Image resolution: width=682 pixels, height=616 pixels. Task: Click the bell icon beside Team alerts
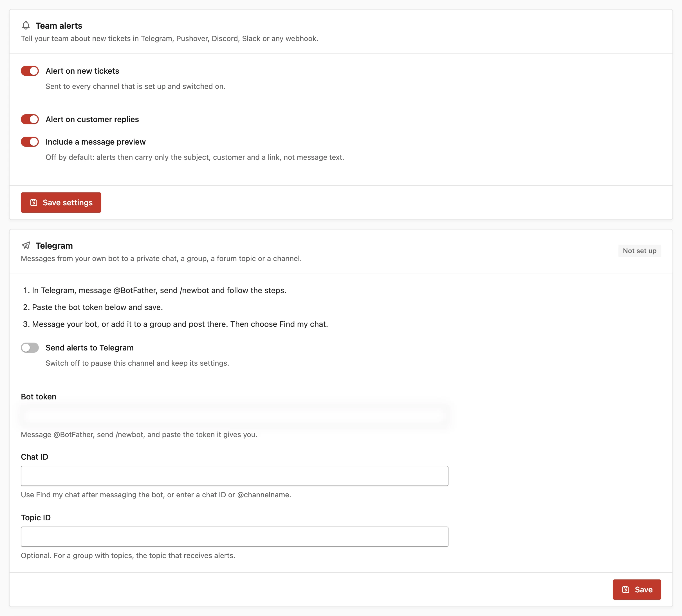26,25
